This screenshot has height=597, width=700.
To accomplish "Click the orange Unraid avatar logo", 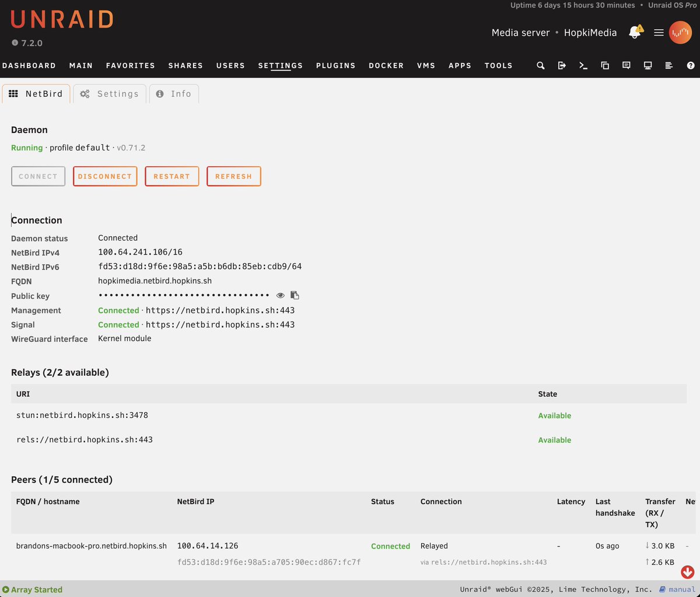I will click(680, 32).
